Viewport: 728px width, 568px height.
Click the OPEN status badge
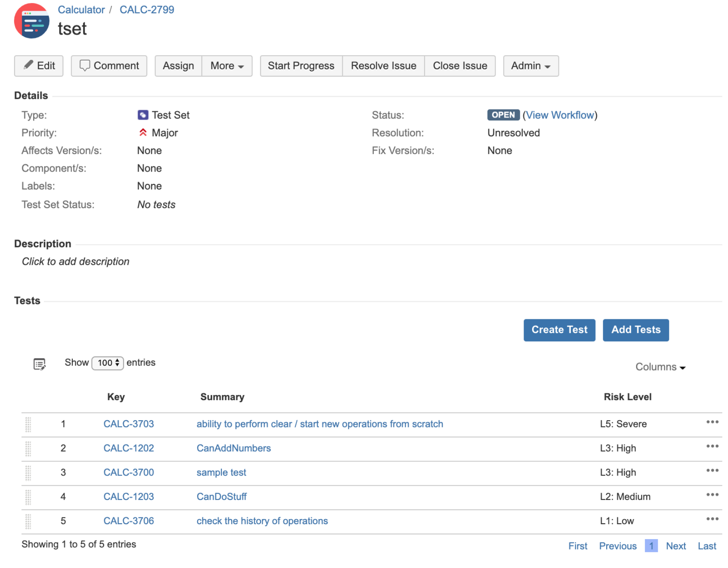[503, 115]
